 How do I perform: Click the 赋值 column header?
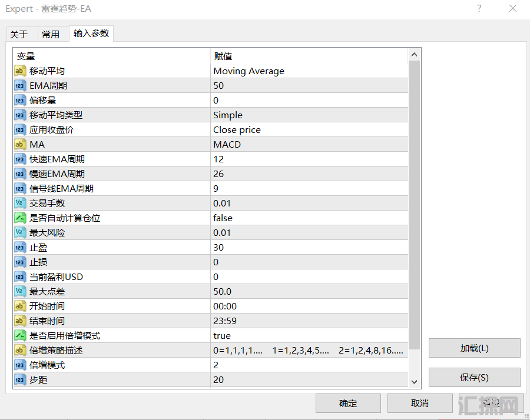309,56
